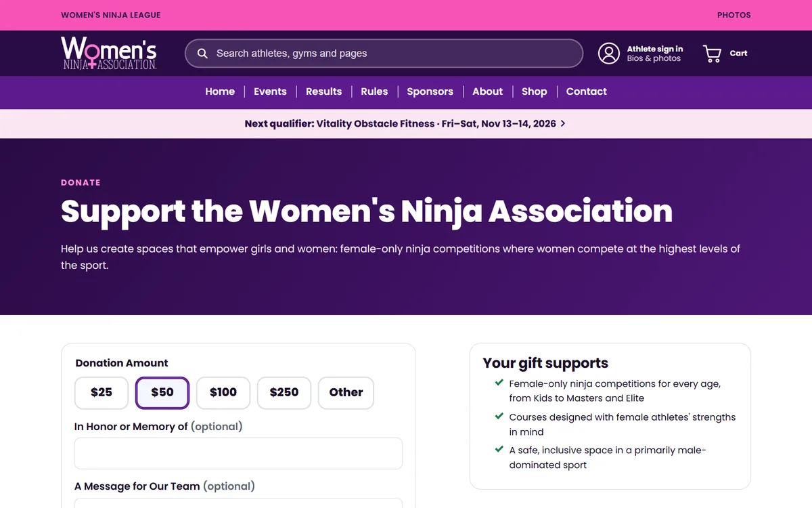Open the Next qualifier Vitality Obstacle Fitness banner

coord(405,124)
